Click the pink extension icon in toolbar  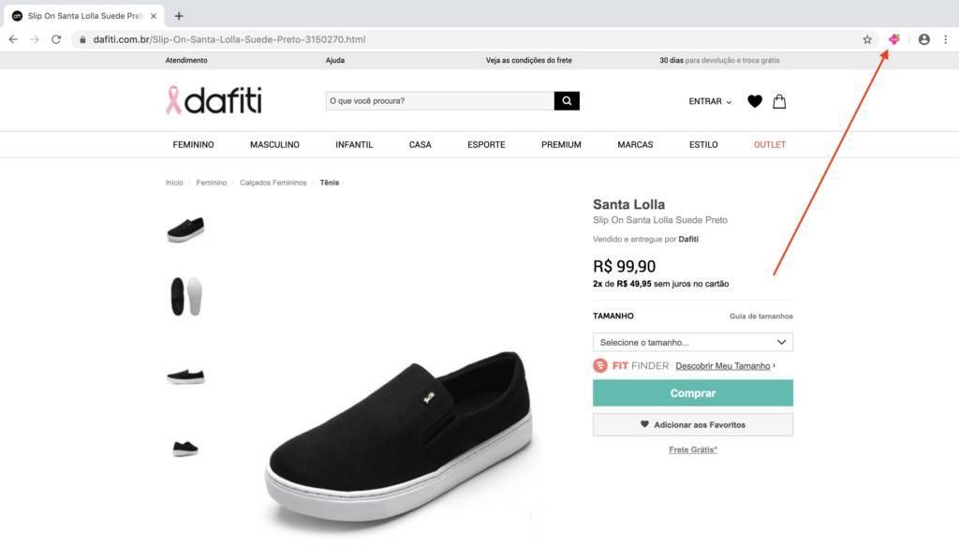pyautogui.click(x=894, y=39)
